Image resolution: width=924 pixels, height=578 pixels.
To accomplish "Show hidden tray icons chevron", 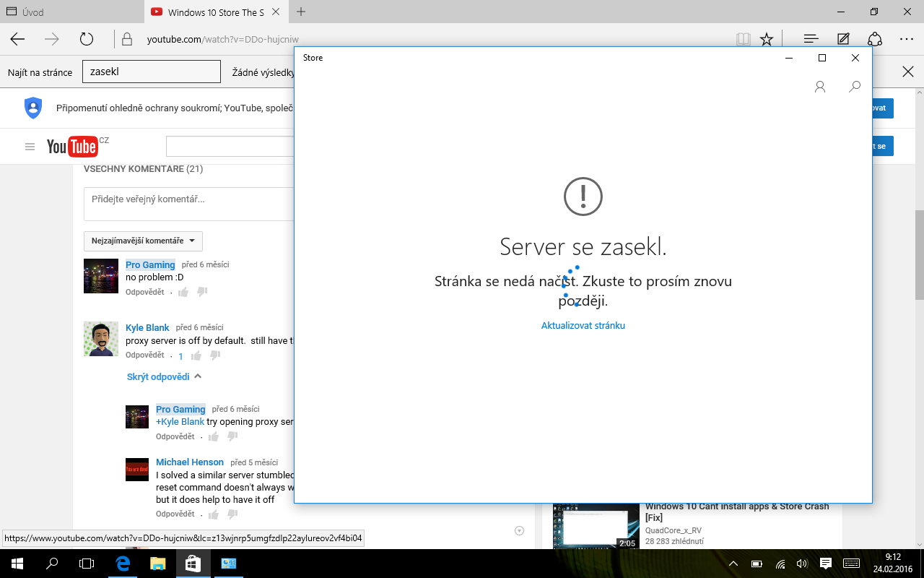I will [733, 564].
